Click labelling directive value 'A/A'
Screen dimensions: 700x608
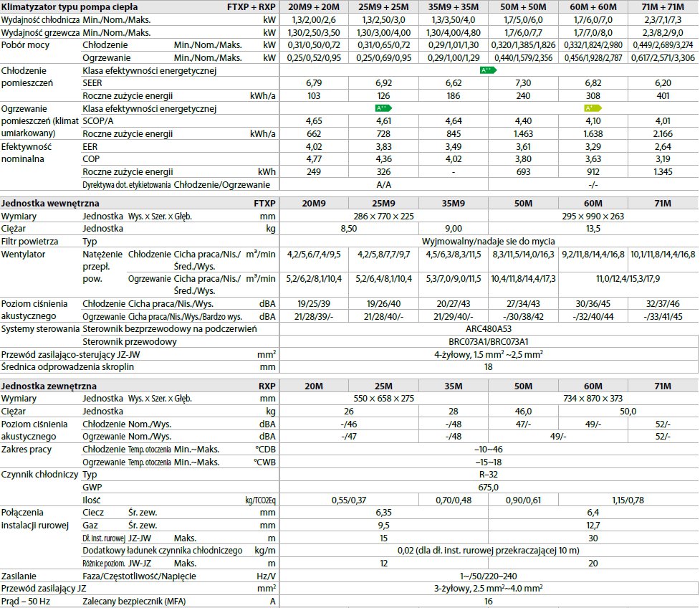click(x=383, y=184)
